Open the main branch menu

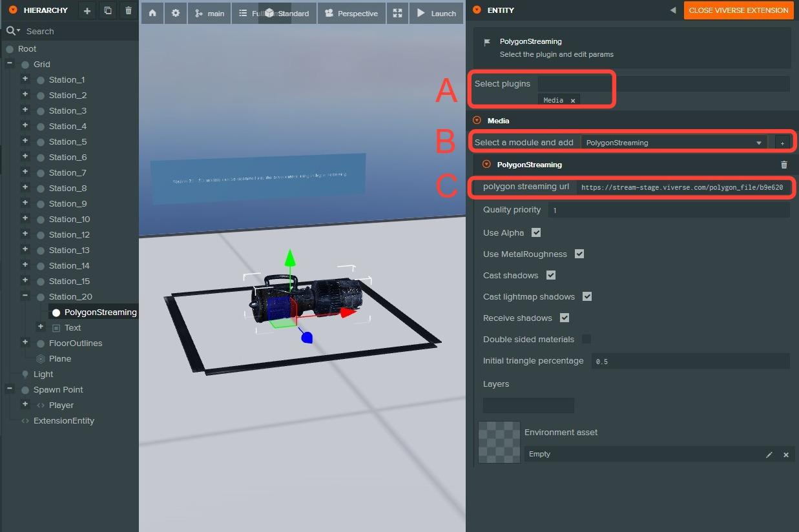click(x=209, y=14)
